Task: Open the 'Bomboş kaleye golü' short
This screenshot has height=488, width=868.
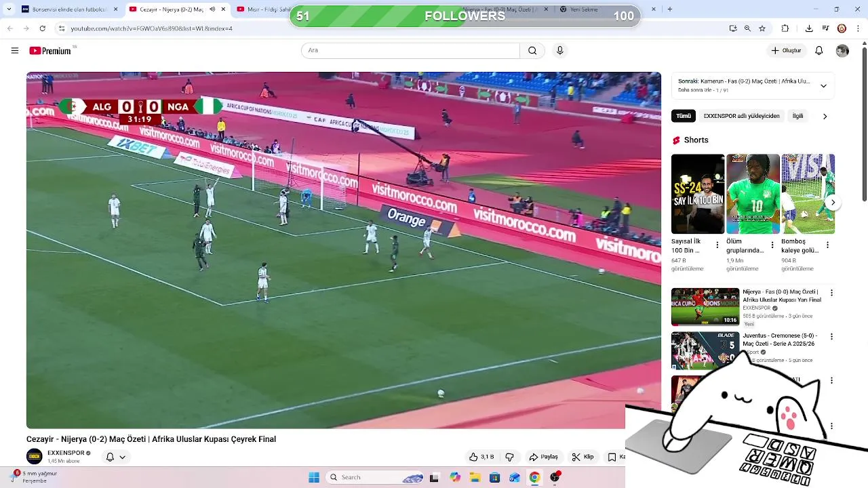Action: pyautogui.click(x=808, y=194)
